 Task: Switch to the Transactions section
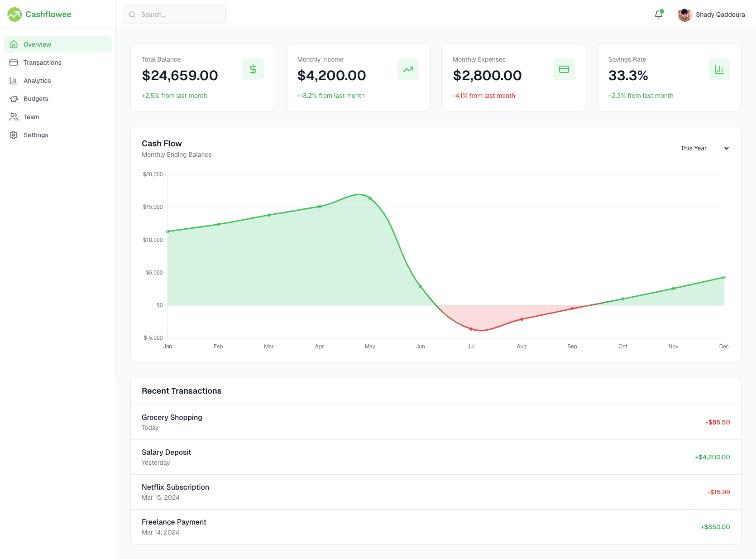42,62
